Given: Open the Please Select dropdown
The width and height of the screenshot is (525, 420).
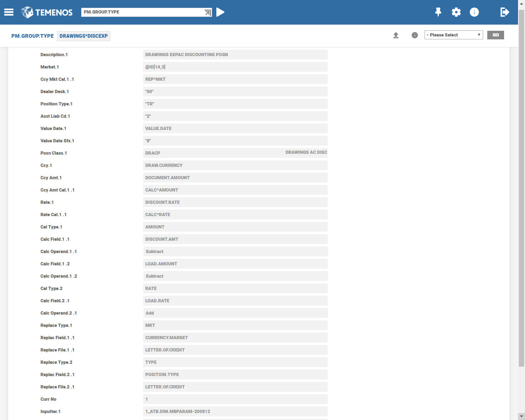Looking at the screenshot, I should pos(454,35).
